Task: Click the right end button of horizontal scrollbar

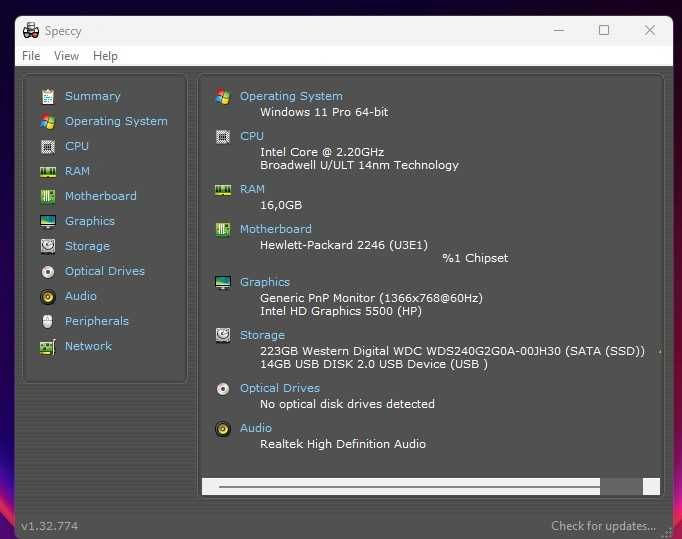Action: pyautogui.click(x=651, y=486)
